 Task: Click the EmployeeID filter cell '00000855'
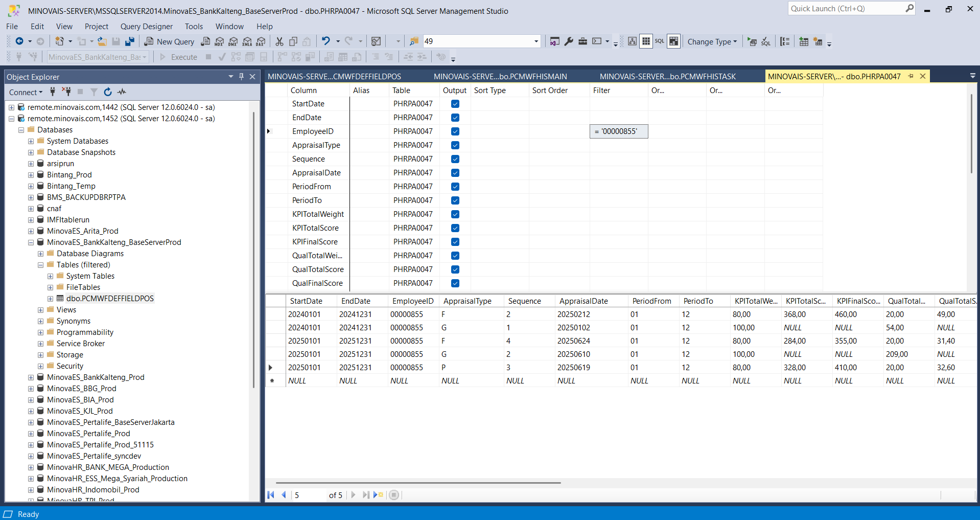[619, 131]
